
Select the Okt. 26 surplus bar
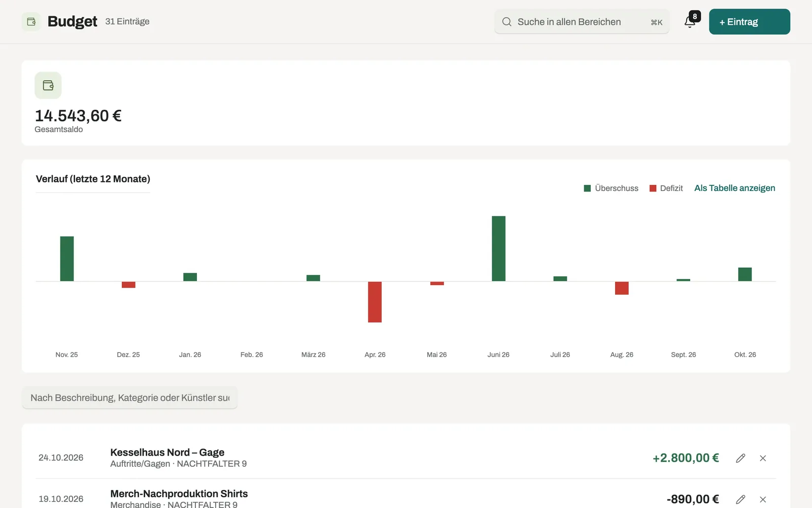745,274
